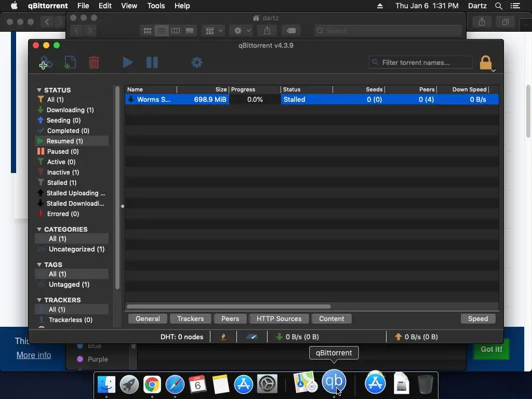Click the torrent list horizontal scrollbar
Screen dimensions: 532x399
(x=229, y=307)
